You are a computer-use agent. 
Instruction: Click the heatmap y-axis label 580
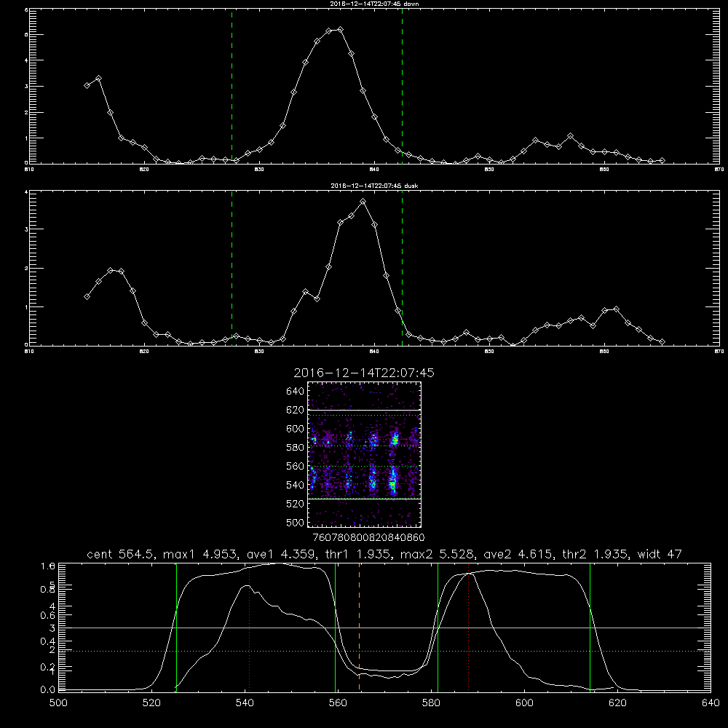(296, 448)
